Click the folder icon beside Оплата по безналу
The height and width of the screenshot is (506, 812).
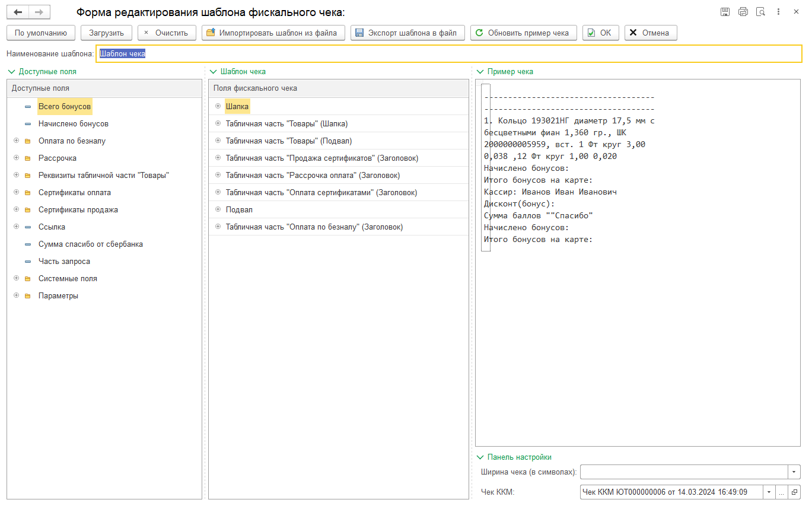(28, 141)
